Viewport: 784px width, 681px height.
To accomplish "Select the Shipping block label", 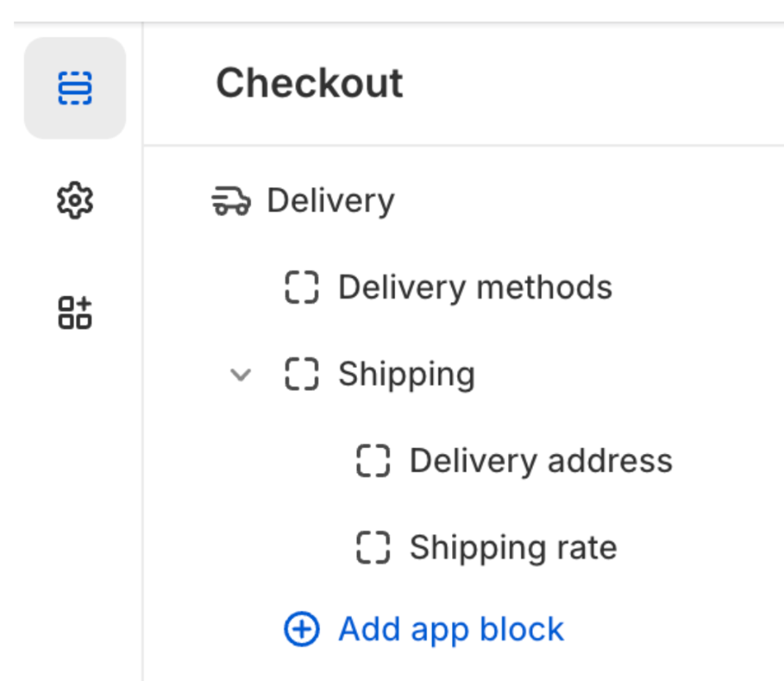I will pos(406,374).
